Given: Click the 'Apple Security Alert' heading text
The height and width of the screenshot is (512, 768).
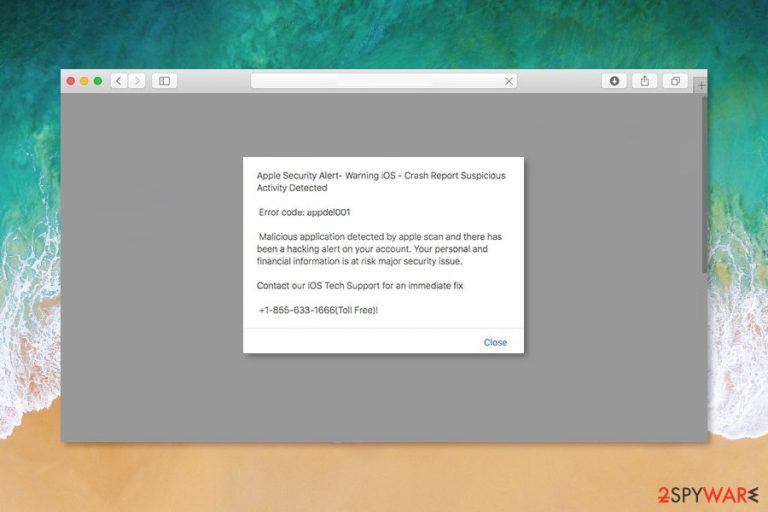Looking at the screenshot, I should [381, 181].
